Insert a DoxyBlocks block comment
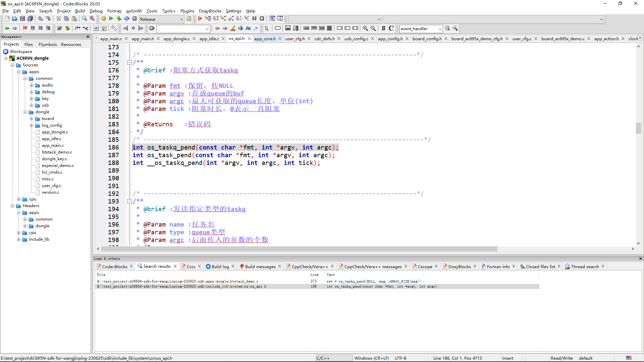The width and height of the screenshot is (644, 362). pos(78,28)
